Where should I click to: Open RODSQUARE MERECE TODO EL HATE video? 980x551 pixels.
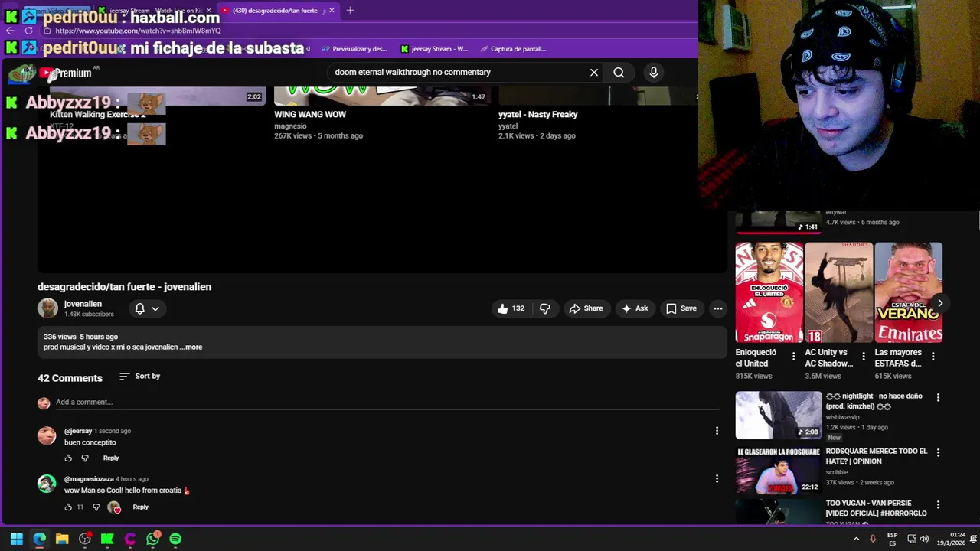tap(779, 470)
